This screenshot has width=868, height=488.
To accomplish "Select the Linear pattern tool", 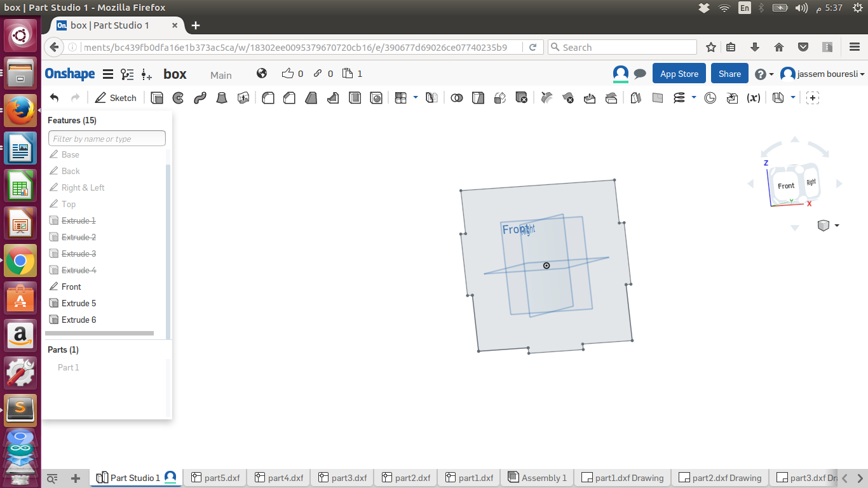I will pos(401,98).
